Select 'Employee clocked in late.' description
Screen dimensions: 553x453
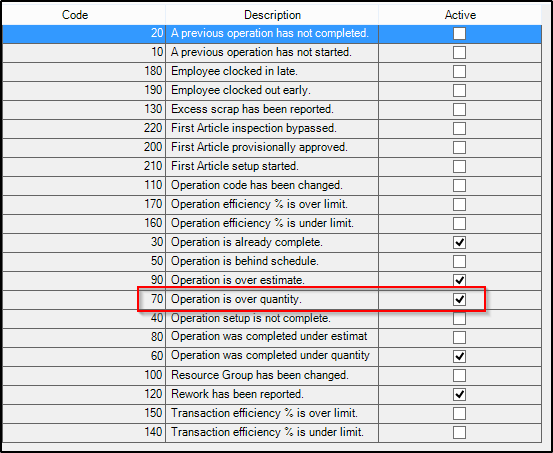tap(235, 71)
